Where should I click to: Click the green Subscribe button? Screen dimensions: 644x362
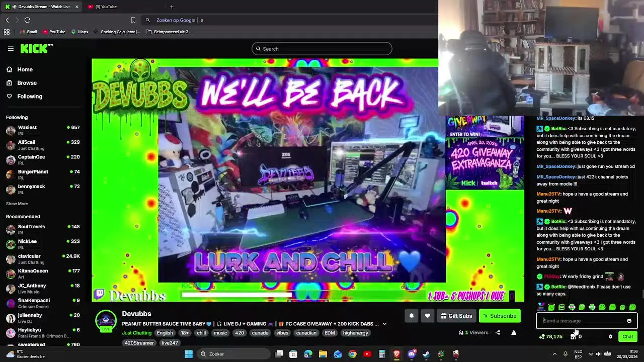pyautogui.click(x=500, y=316)
